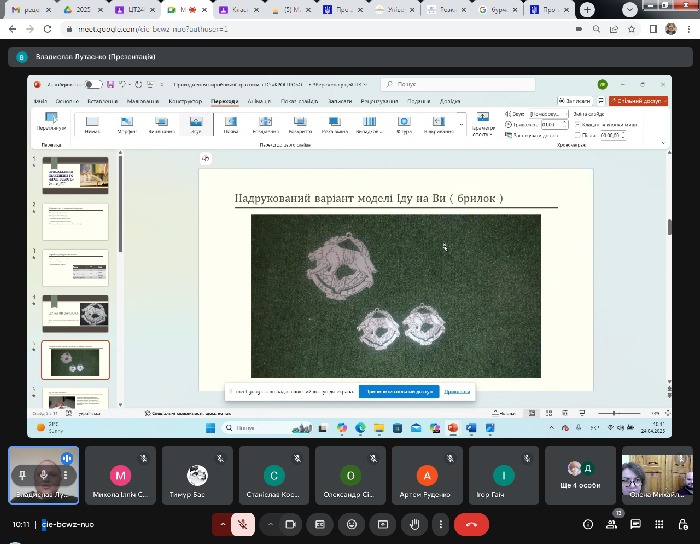Image resolution: width=700 pixels, height=544 pixels.
Task: Click the present screen button
Action: [382, 524]
